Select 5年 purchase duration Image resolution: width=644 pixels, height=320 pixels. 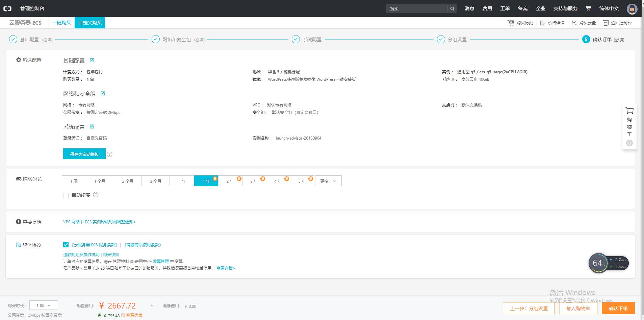click(302, 181)
